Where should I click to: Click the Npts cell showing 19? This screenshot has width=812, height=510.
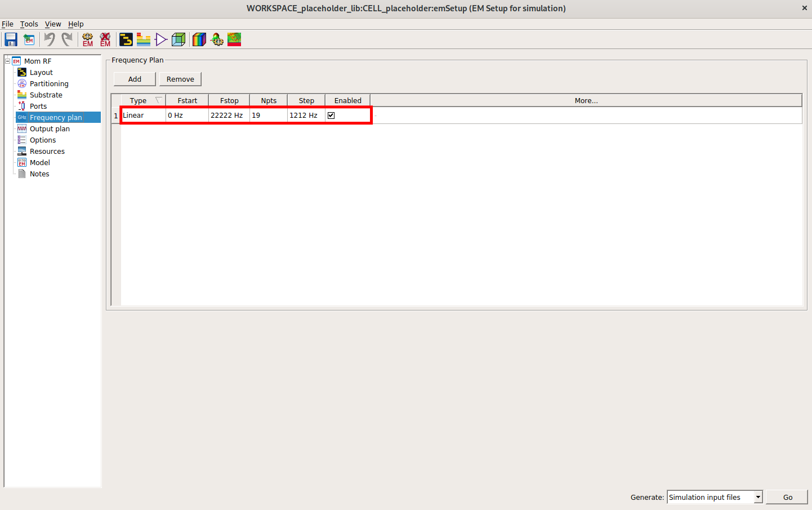click(269, 115)
